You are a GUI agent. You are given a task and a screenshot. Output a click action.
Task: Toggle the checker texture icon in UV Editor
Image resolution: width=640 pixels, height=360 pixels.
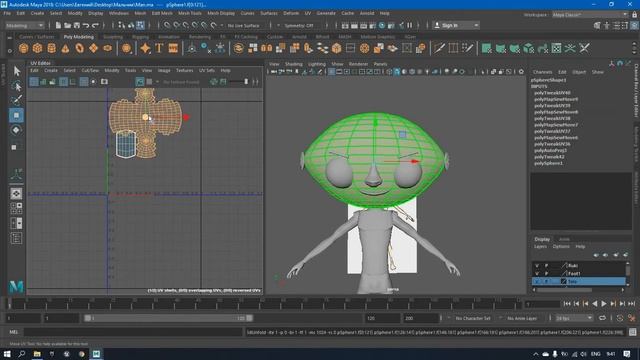click(149, 82)
